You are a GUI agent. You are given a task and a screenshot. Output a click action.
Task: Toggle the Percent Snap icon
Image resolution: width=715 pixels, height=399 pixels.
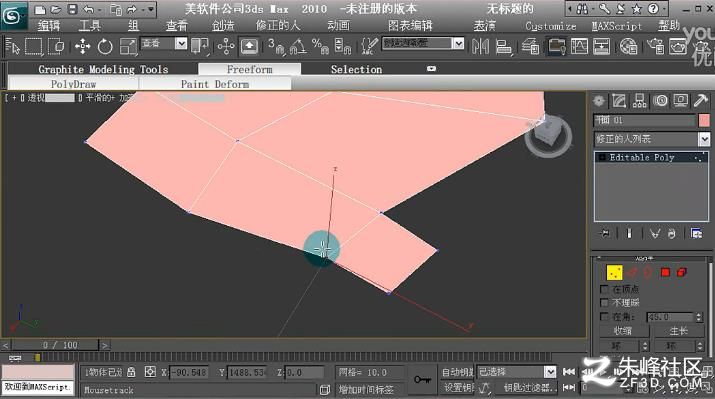(320, 47)
